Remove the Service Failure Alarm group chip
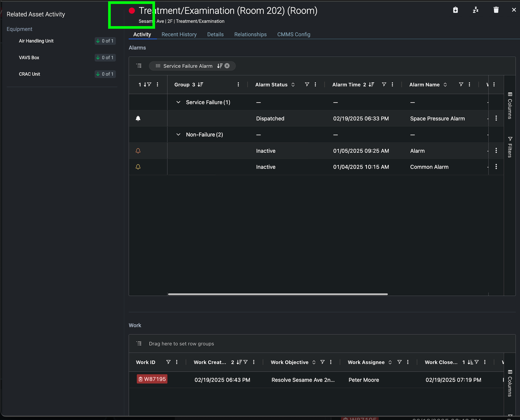Image resolution: width=520 pixels, height=420 pixels. pos(227,66)
